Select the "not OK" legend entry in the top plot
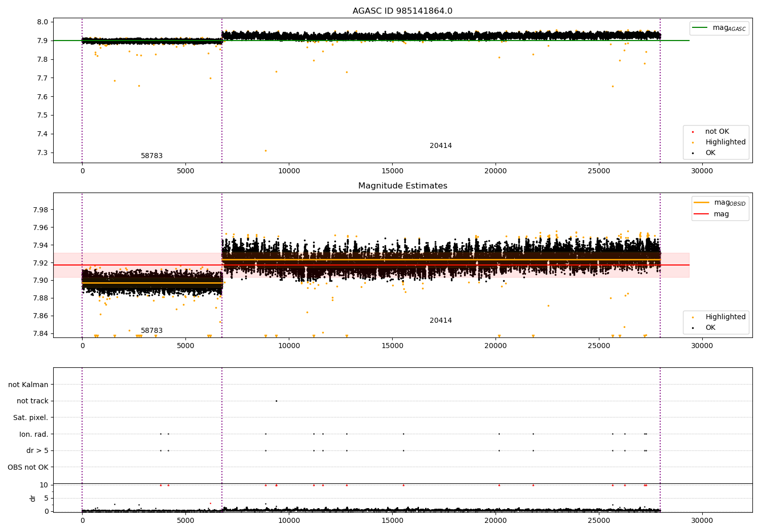760x532 pixels. 717,132
